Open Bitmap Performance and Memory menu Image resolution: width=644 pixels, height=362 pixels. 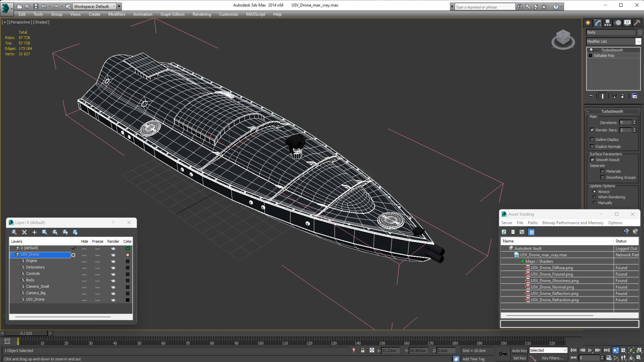pos(573,223)
